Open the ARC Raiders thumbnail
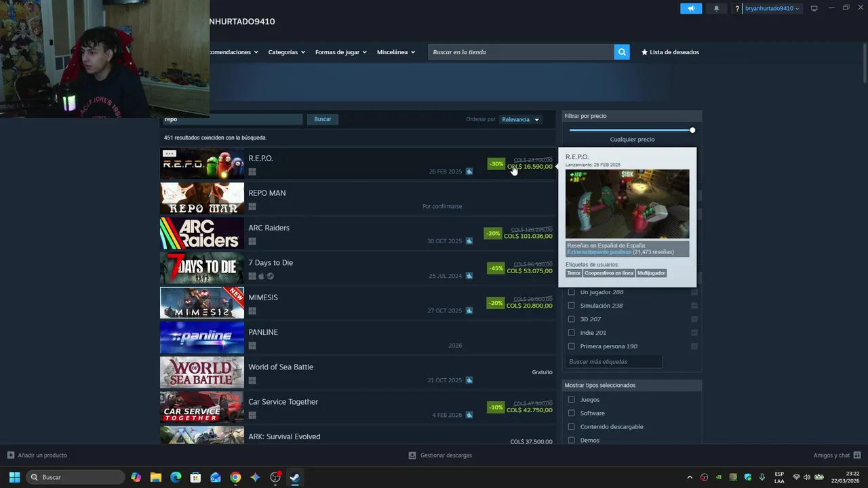 pos(202,233)
